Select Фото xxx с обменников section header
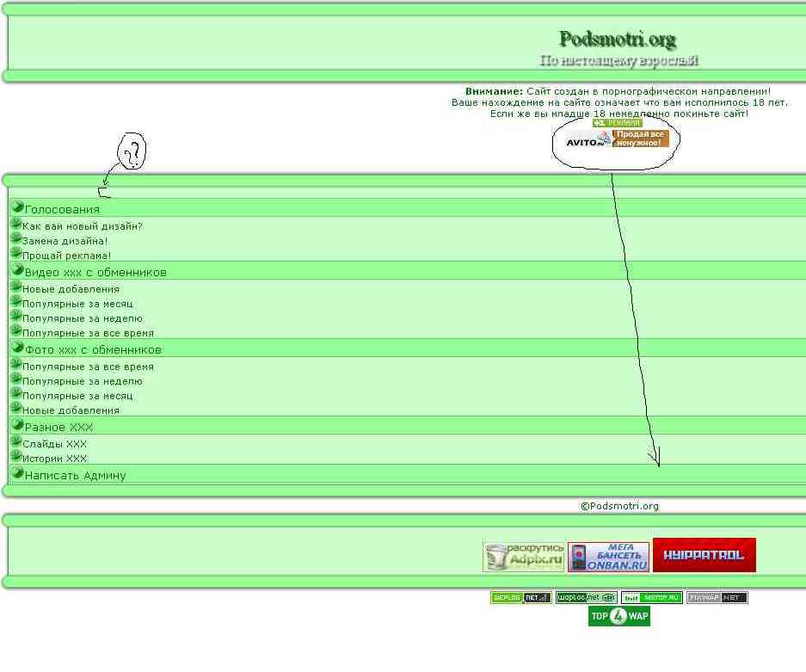 tap(93, 349)
